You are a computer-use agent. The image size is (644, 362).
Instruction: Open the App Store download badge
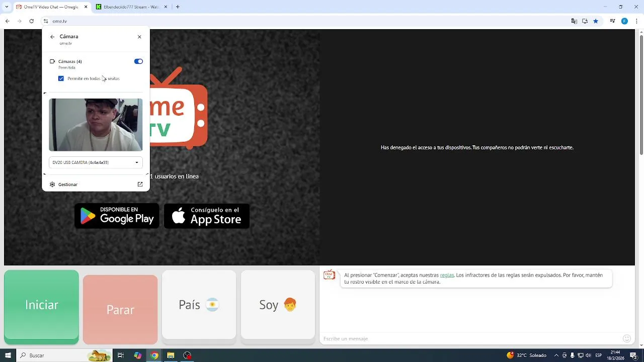click(207, 216)
